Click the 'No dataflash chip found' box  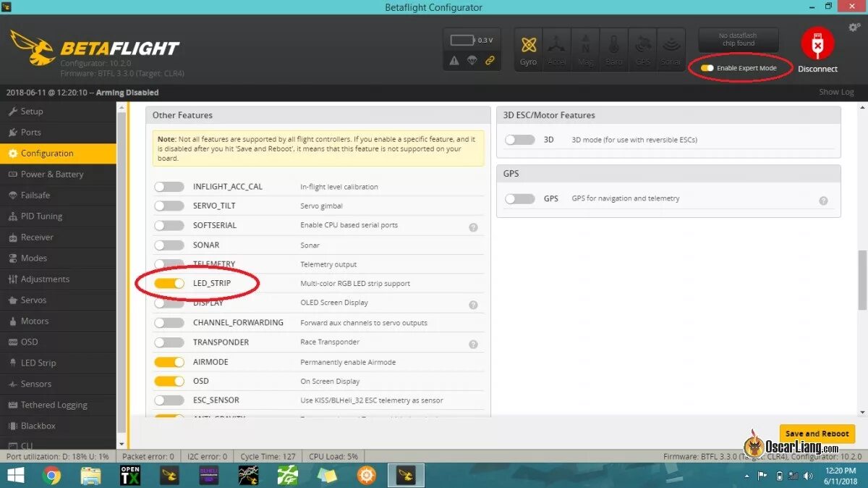[x=738, y=40]
